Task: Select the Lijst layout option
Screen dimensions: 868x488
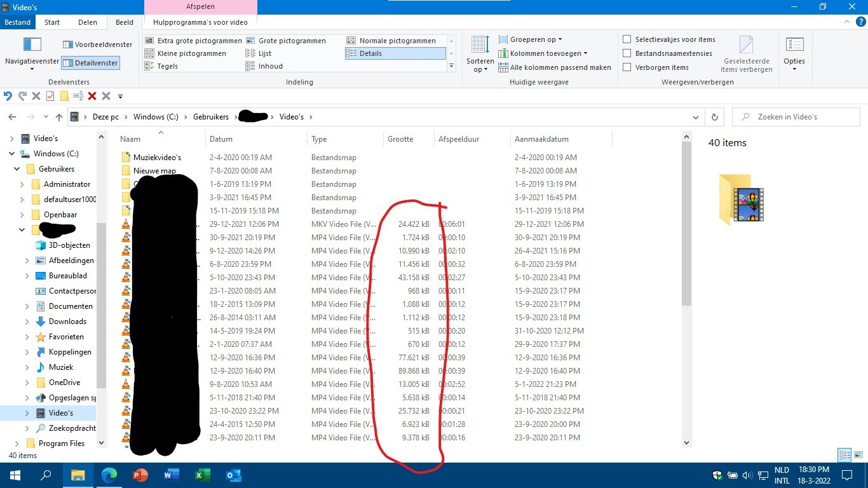Action: [259, 53]
